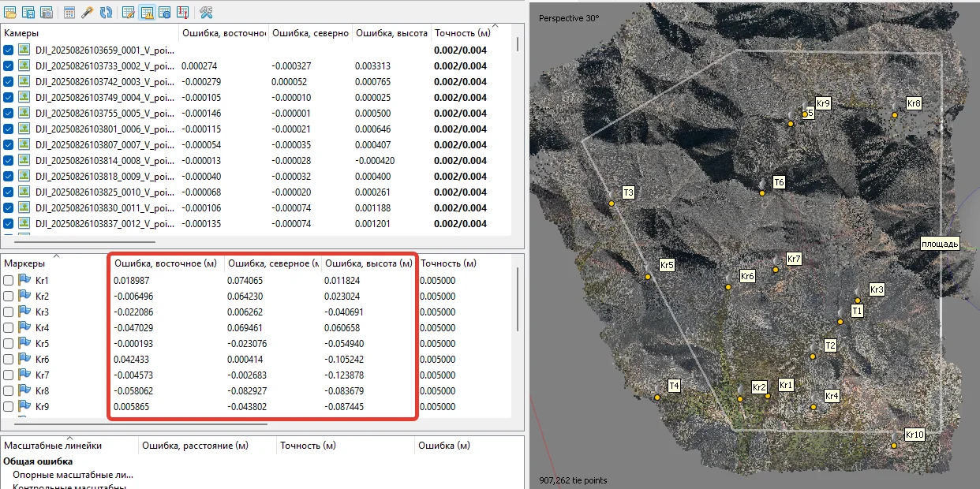The height and width of the screenshot is (489, 980).
Task: Click the markers Точность (м) column header
Action: click(448, 263)
